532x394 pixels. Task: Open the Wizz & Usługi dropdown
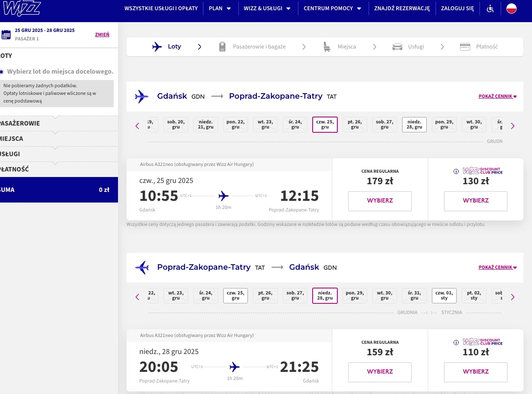pyautogui.click(x=267, y=9)
